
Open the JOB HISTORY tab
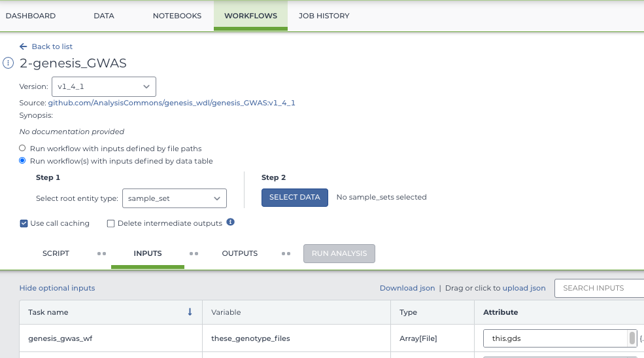324,16
